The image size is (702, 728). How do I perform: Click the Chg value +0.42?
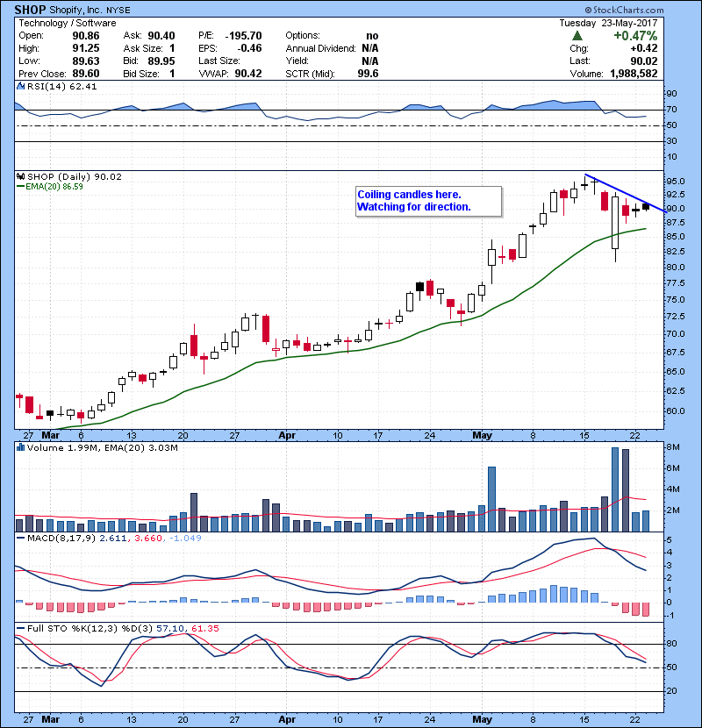(x=644, y=48)
